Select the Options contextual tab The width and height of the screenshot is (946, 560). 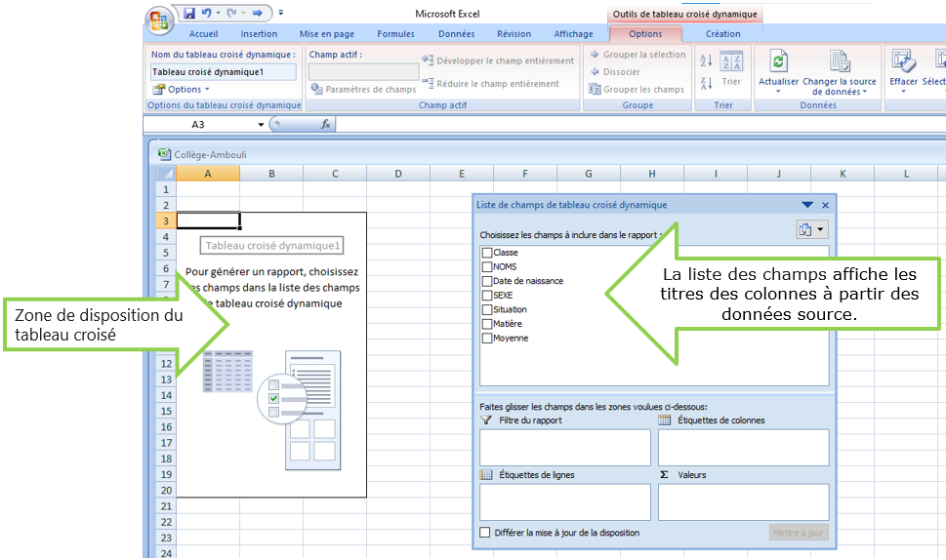[645, 34]
